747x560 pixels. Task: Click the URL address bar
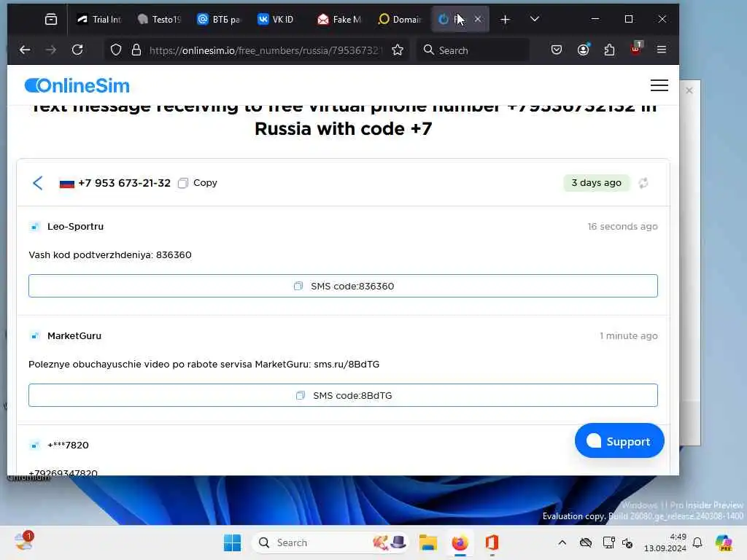264,50
